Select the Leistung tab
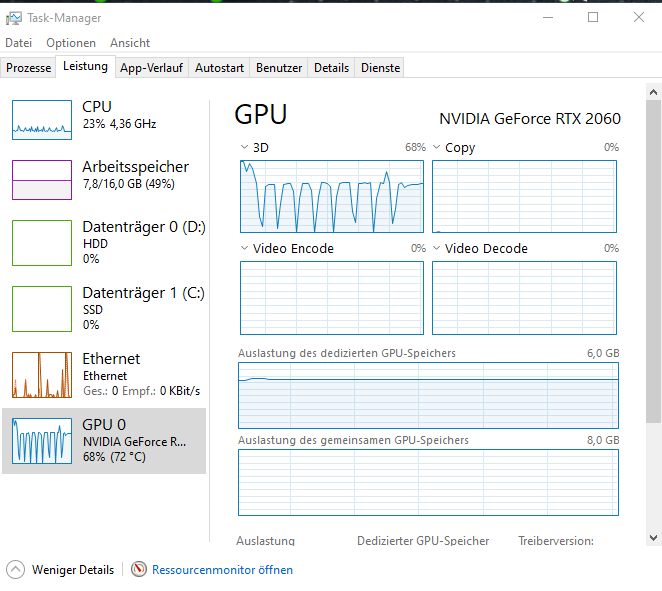This screenshot has width=662, height=591. click(85, 66)
